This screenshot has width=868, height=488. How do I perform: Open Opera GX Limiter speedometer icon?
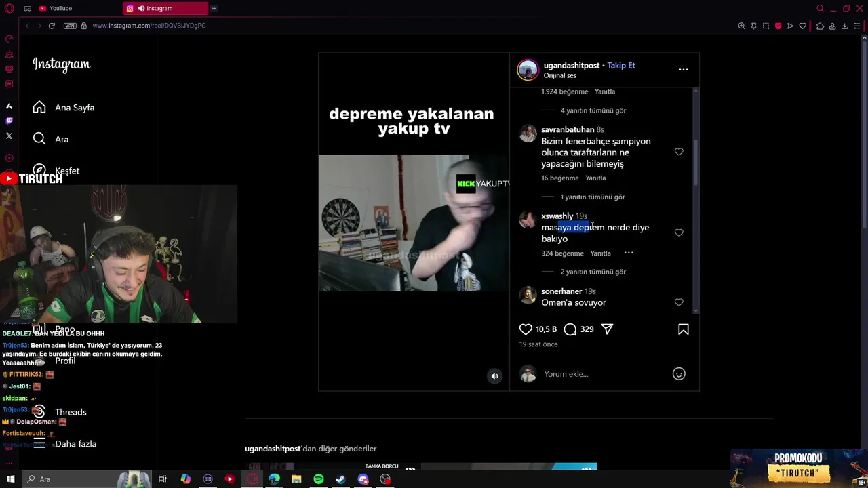9,39
